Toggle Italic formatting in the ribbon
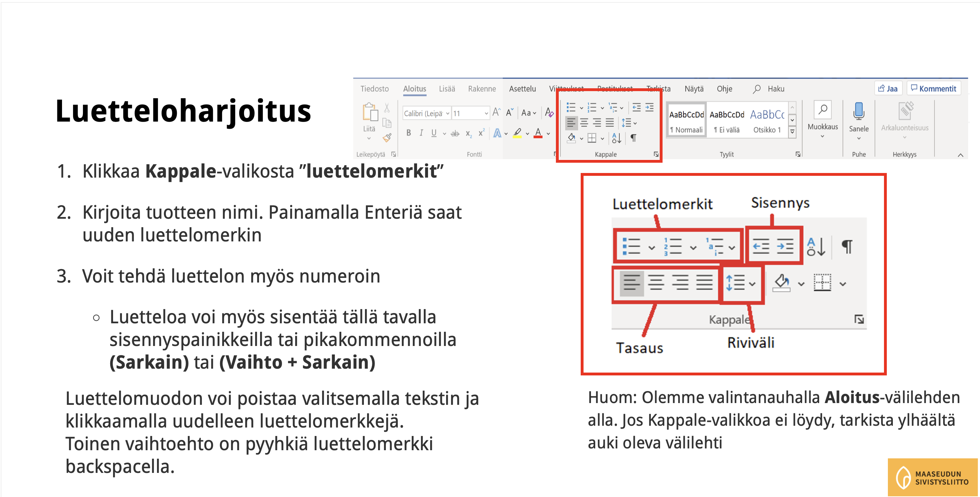 [421, 133]
